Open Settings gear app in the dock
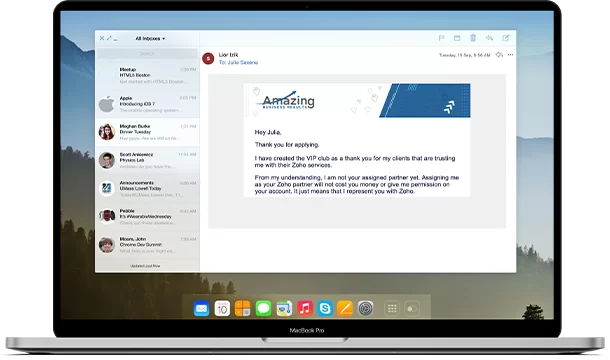This screenshot has height=360, width=610. (x=365, y=309)
